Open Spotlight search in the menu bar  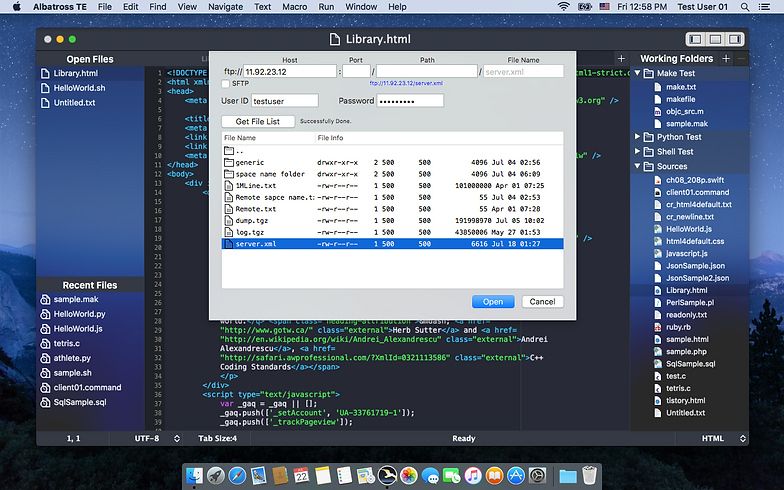click(745, 7)
